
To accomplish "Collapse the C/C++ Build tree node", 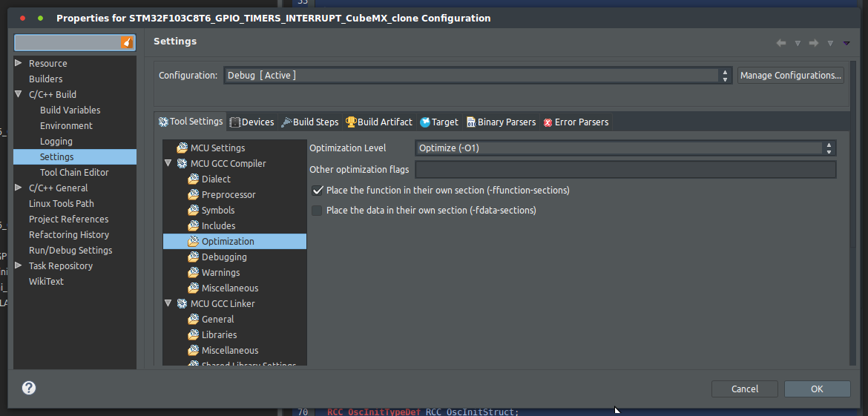I will click(19, 95).
